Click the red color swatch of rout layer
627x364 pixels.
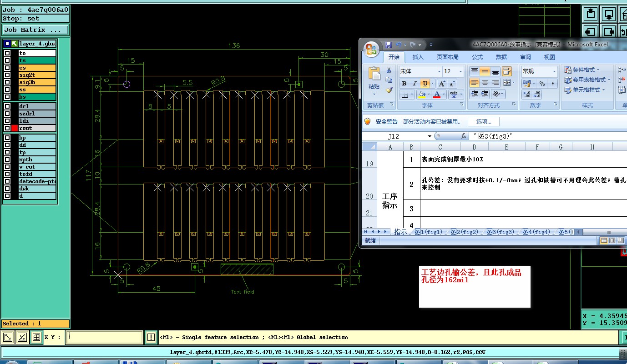[x=15, y=128]
